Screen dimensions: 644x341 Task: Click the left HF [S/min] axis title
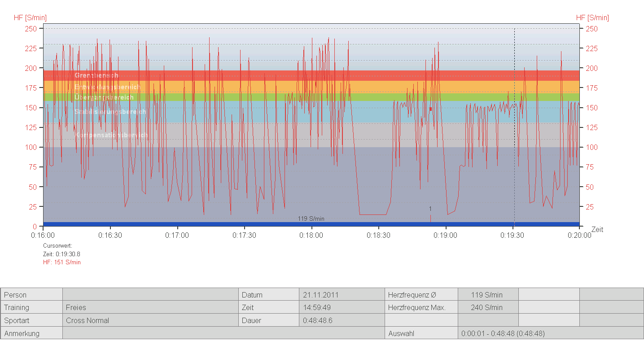coord(30,18)
